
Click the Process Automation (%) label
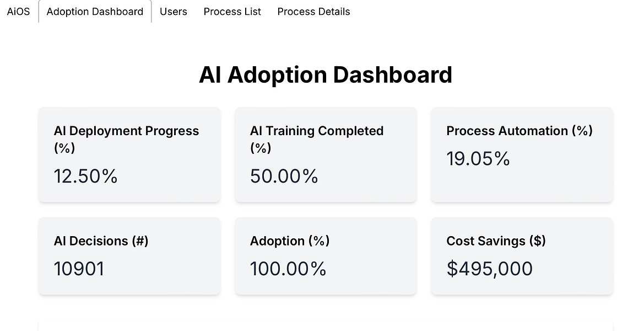coord(519,131)
